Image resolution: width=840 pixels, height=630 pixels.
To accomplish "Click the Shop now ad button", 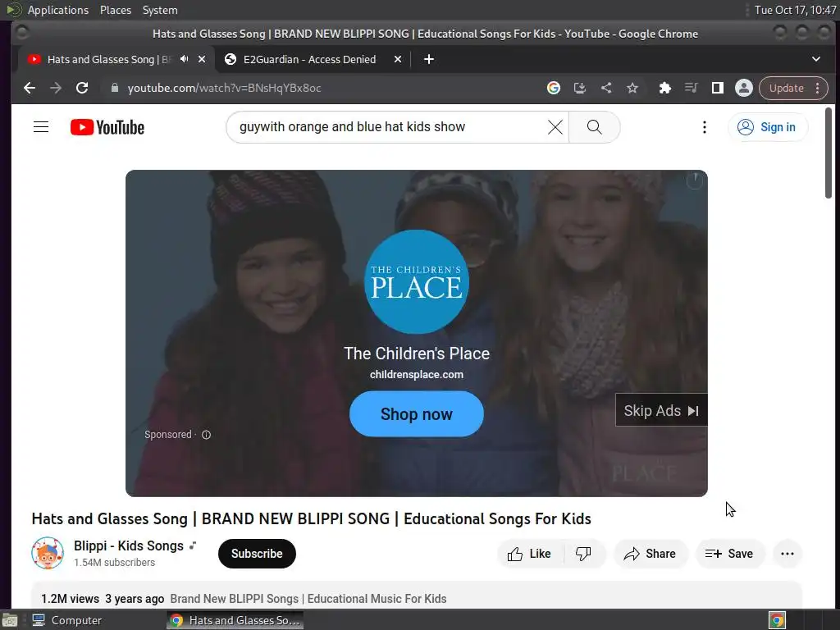I will [416, 414].
